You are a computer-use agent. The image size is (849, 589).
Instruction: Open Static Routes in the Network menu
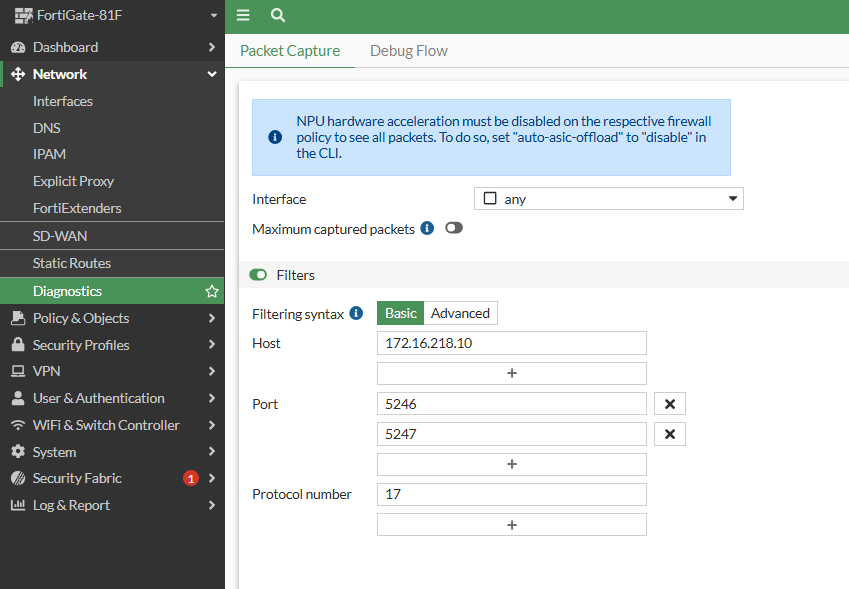72,263
